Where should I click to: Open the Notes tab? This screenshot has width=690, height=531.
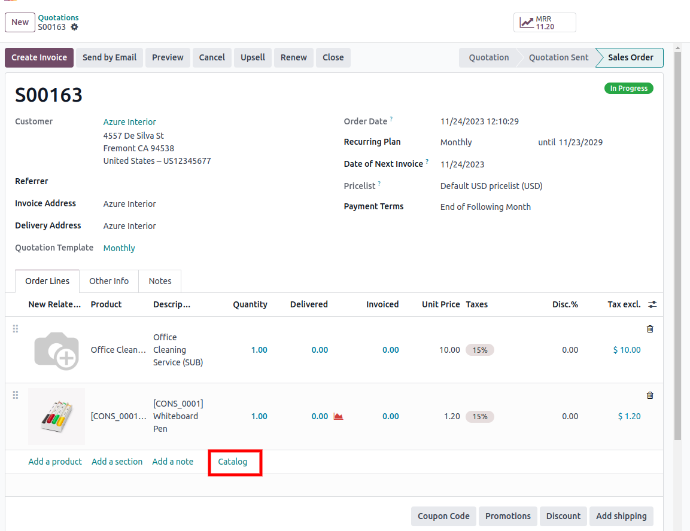(x=160, y=281)
